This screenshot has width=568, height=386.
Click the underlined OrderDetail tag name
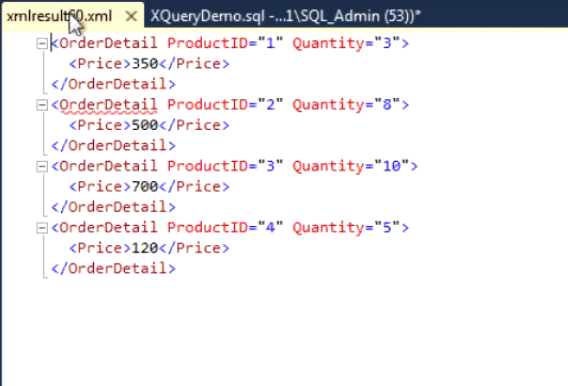[x=108, y=105]
